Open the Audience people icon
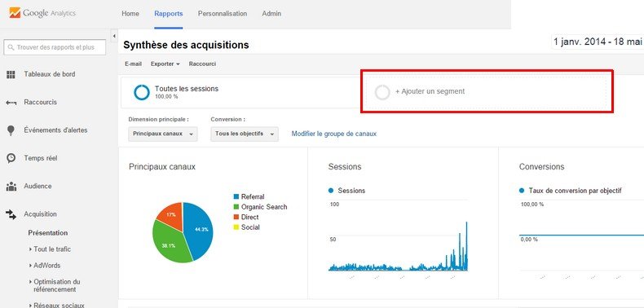Screen dimensions: 644x308 pyautogui.click(x=11, y=187)
